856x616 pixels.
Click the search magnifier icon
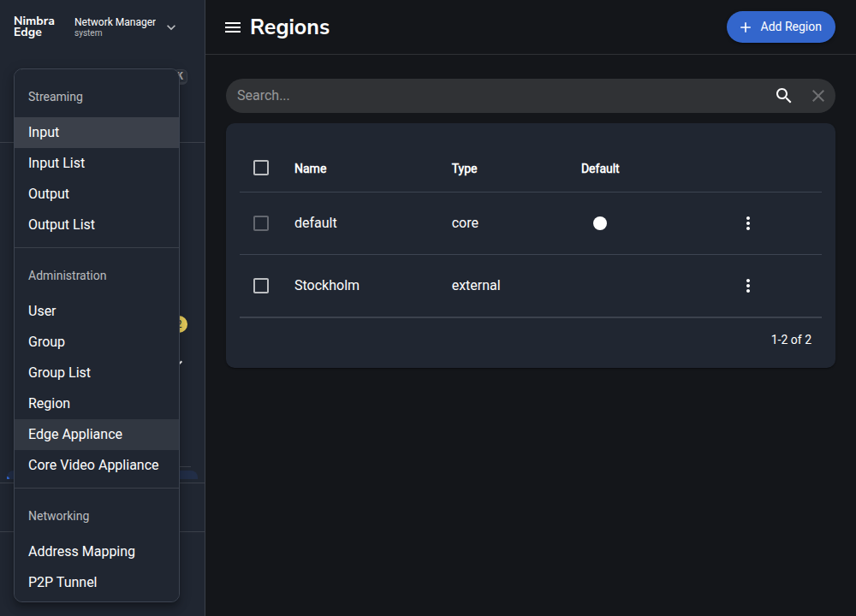point(783,96)
